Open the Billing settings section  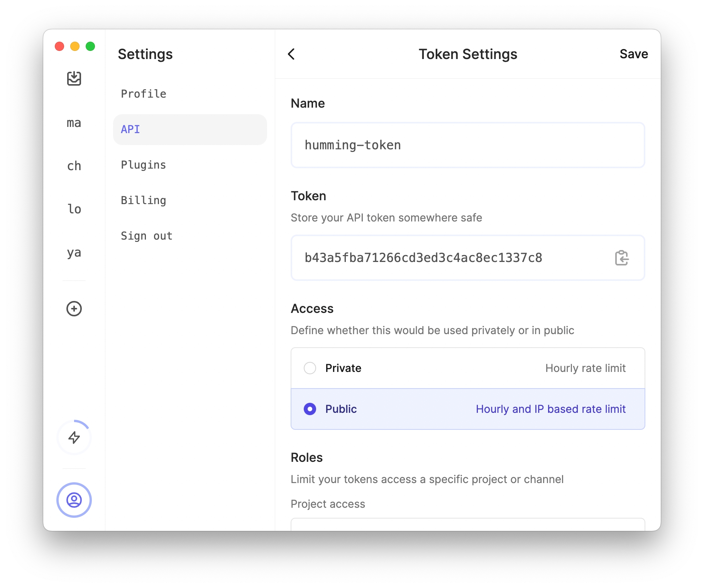point(190,200)
